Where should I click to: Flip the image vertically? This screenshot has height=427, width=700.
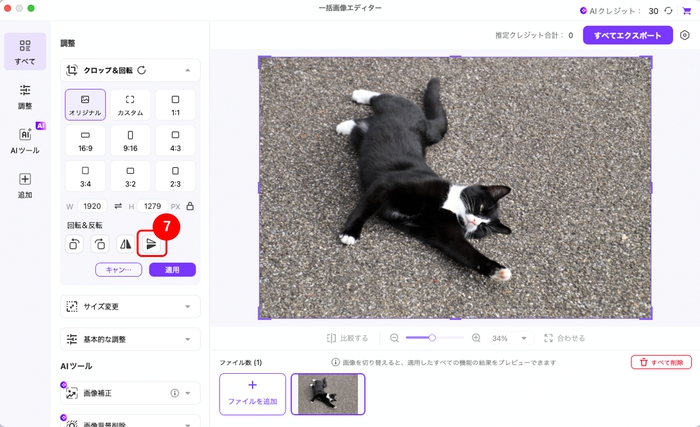pos(151,244)
